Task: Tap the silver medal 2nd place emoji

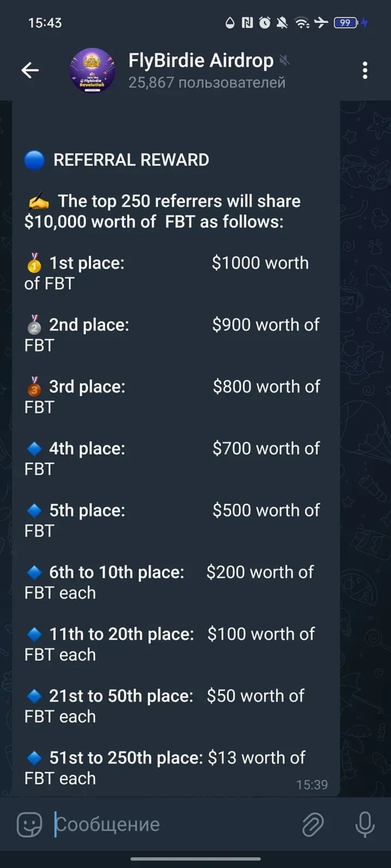Action: 34,325
